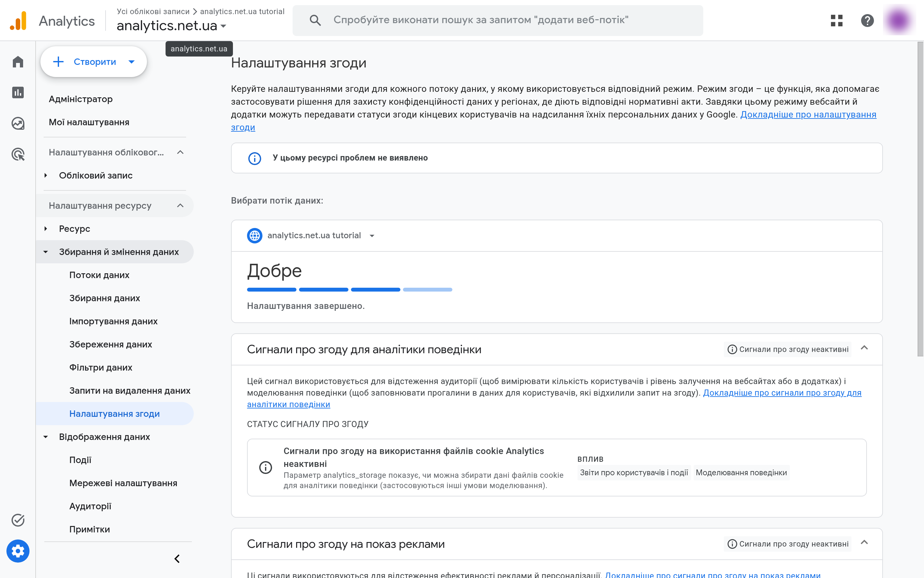The width and height of the screenshot is (924, 578).
Task: Open the Reports bar chart icon
Action: (x=18, y=92)
